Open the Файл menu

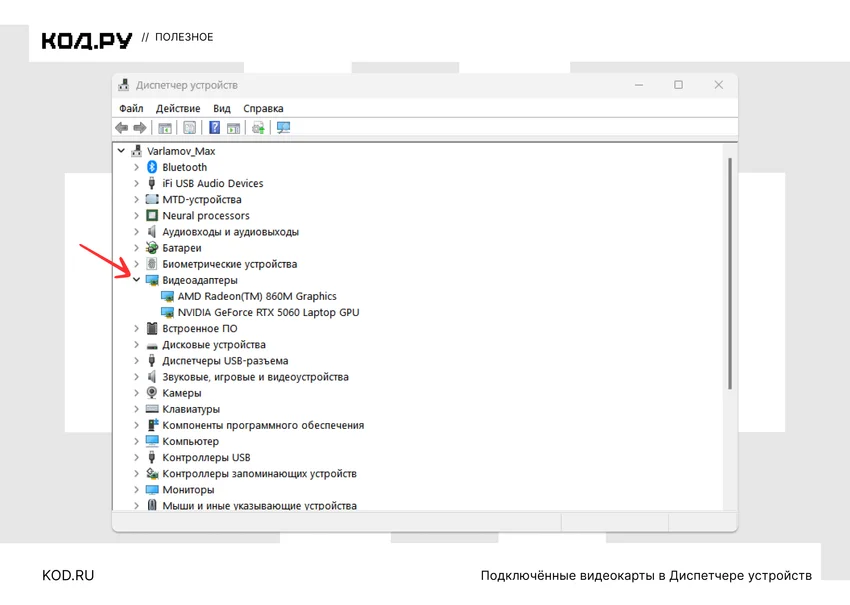[131, 108]
